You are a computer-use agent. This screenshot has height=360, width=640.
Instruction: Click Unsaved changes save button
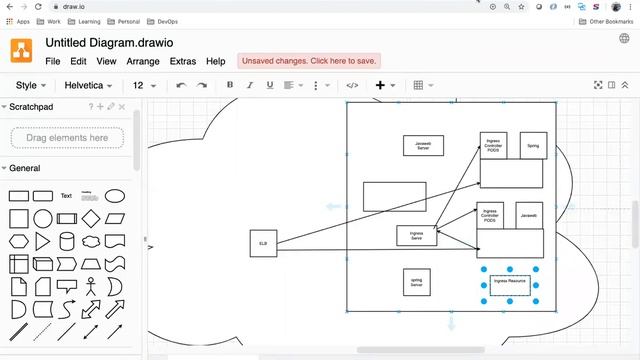point(309,61)
